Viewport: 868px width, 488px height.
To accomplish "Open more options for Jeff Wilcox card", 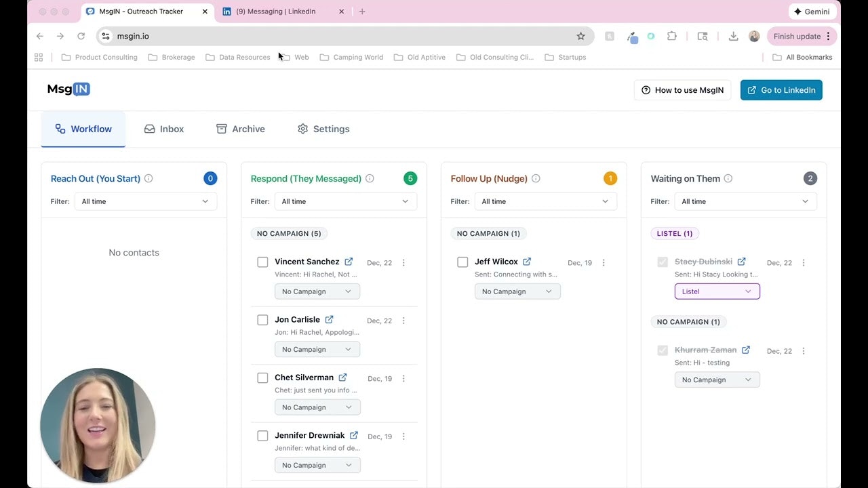I will 604,263.
